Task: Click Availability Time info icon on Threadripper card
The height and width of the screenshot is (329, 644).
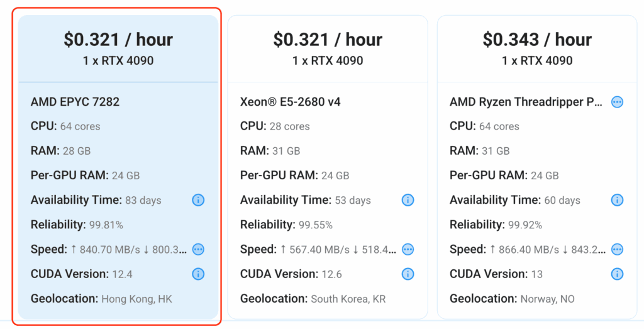Action: (617, 200)
